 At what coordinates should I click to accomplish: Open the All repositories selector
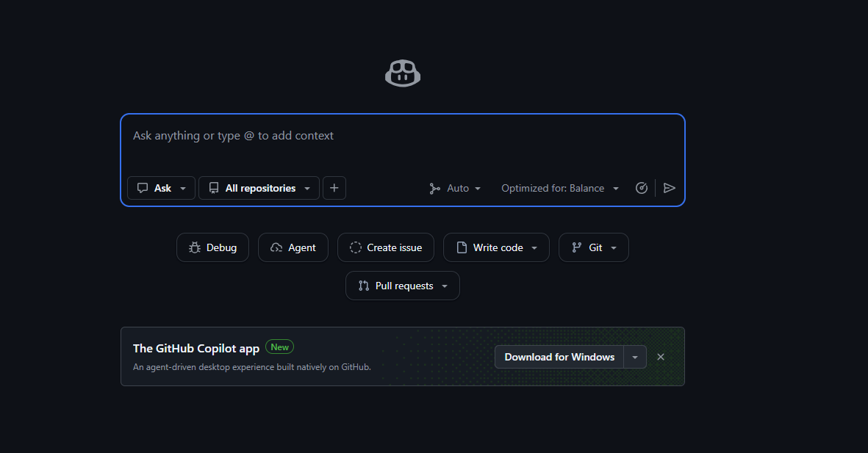[x=259, y=188]
